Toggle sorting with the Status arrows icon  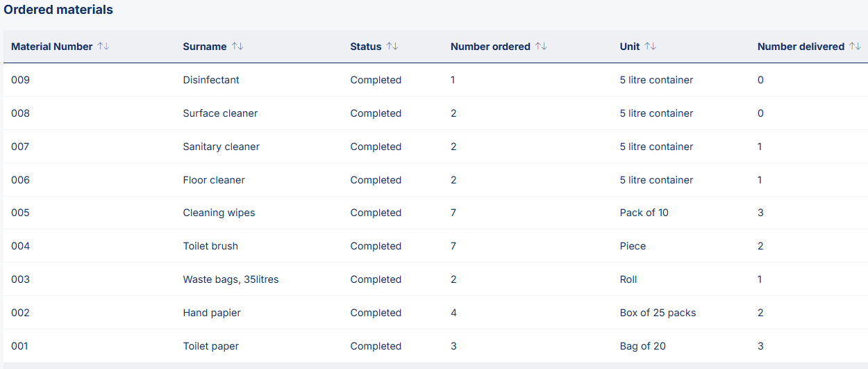pos(392,47)
